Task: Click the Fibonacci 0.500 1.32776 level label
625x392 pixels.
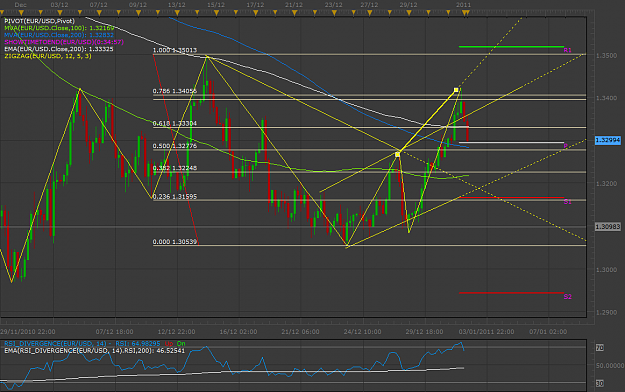Action: [x=175, y=146]
